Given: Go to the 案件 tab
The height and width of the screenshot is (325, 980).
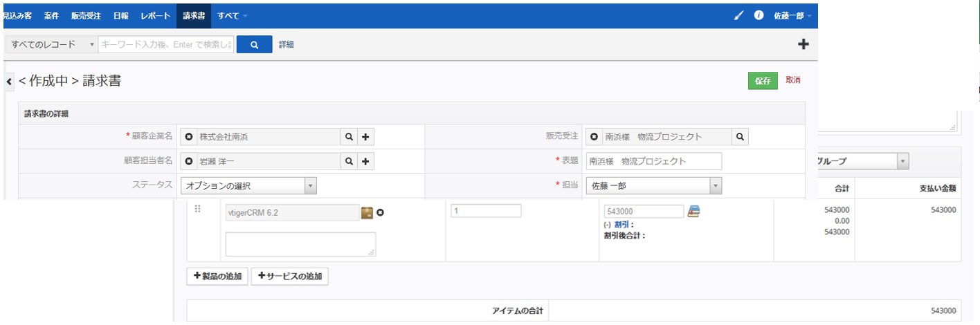Looking at the screenshot, I should click(51, 15).
